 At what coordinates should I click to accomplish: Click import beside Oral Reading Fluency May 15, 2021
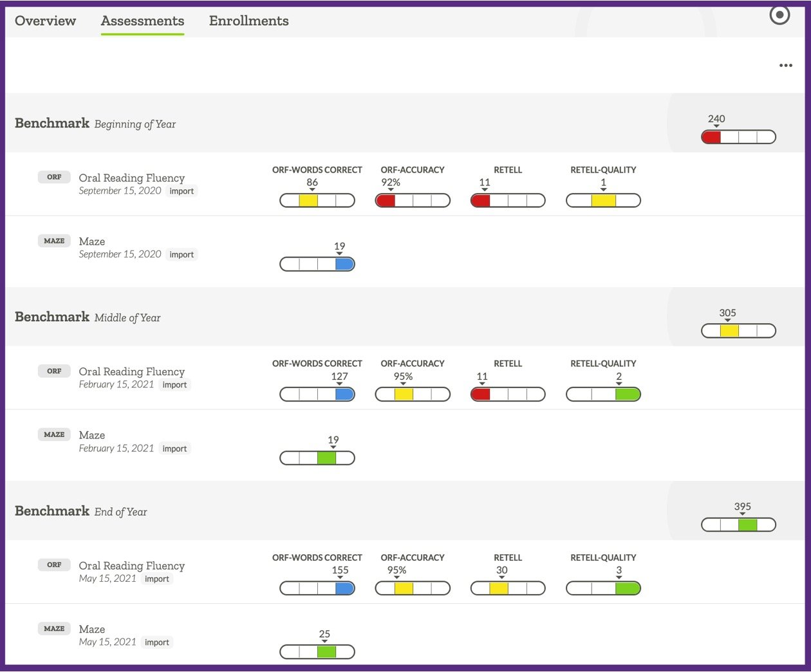pyautogui.click(x=157, y=578)
